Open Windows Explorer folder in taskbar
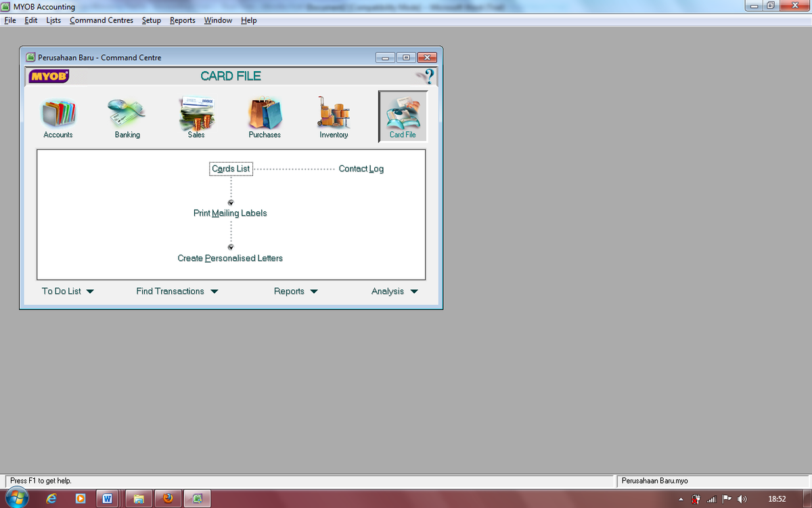The height and width of the screenshot is (508, 812). click(139, 499)
